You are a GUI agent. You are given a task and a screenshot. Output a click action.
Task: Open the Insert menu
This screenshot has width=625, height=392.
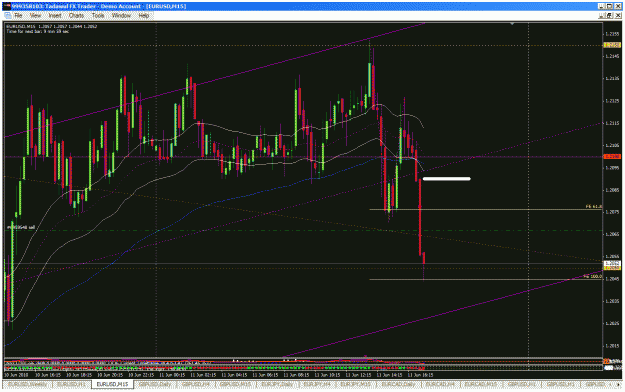55,16
